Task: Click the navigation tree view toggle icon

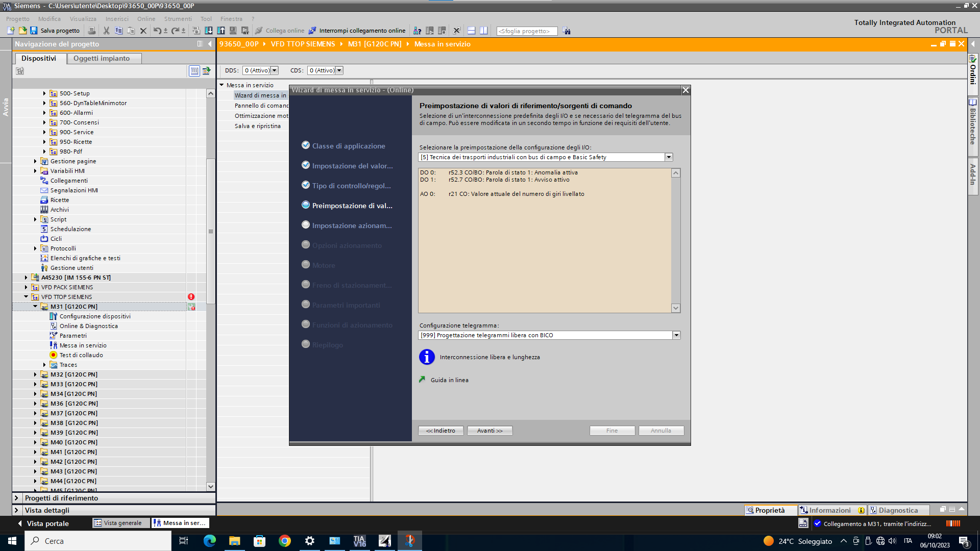Action: [x=194, y=71]
